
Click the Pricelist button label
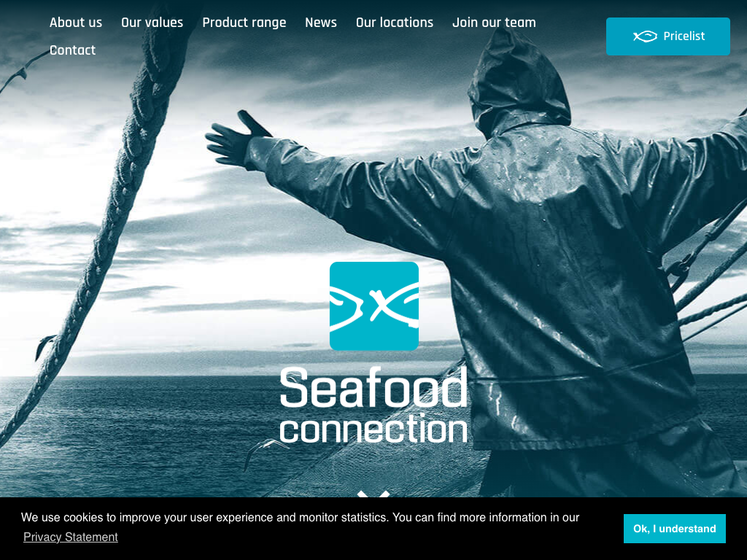(x=684, y=36)
